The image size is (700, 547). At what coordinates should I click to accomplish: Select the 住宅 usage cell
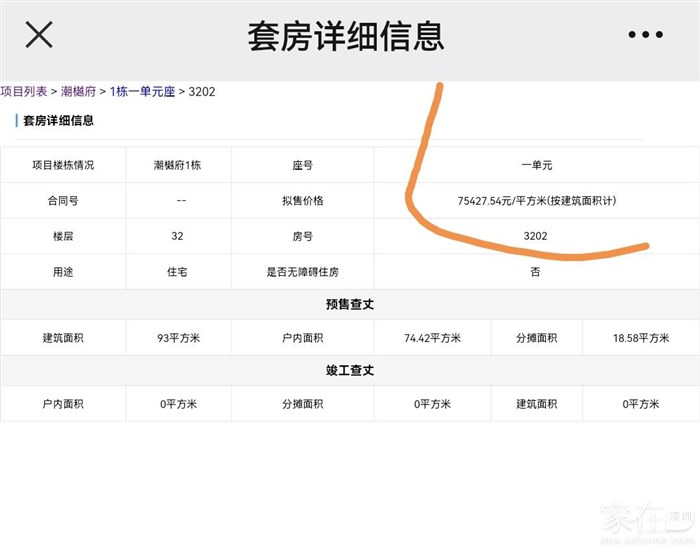click(x=178, y=272)
